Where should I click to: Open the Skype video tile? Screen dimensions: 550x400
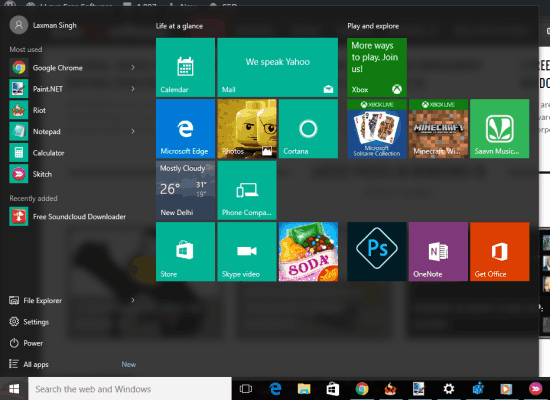tap(247, 252)
